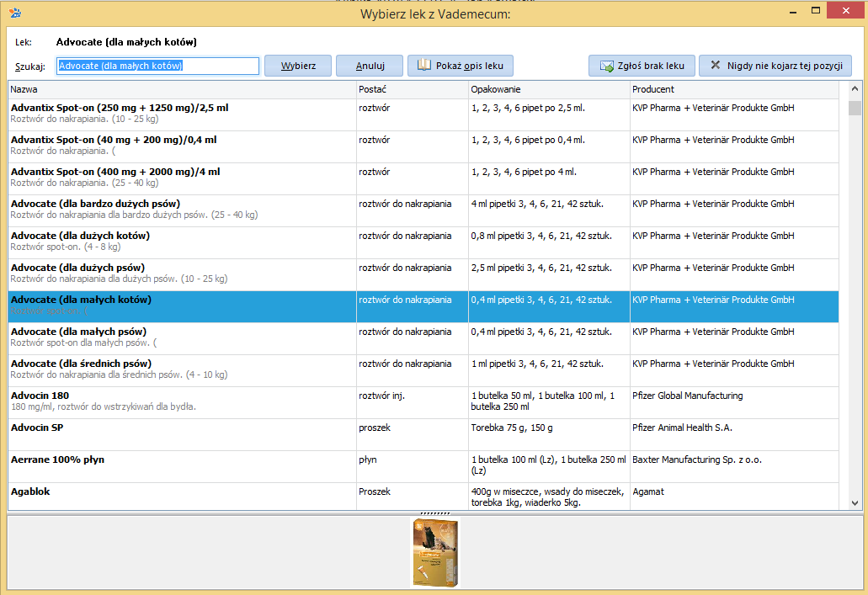Click the 'proszek' cell for Advocin SP
The image size is (868, 595).
coord(413,434)
